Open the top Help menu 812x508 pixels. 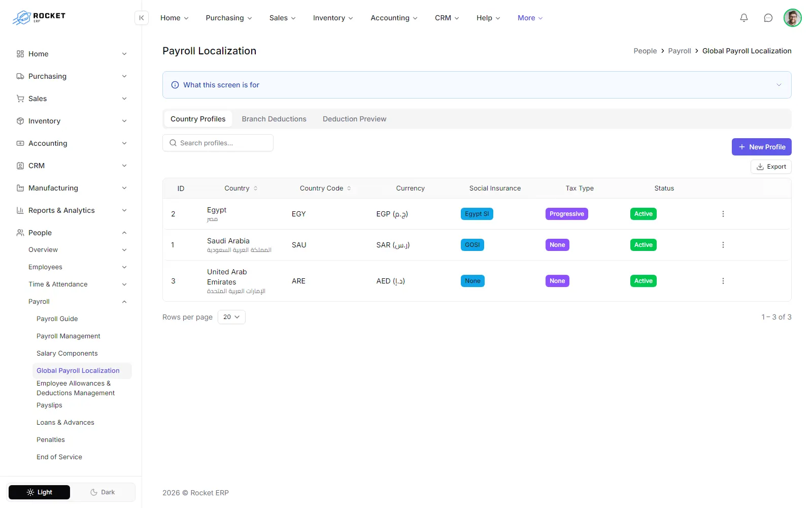488,18
